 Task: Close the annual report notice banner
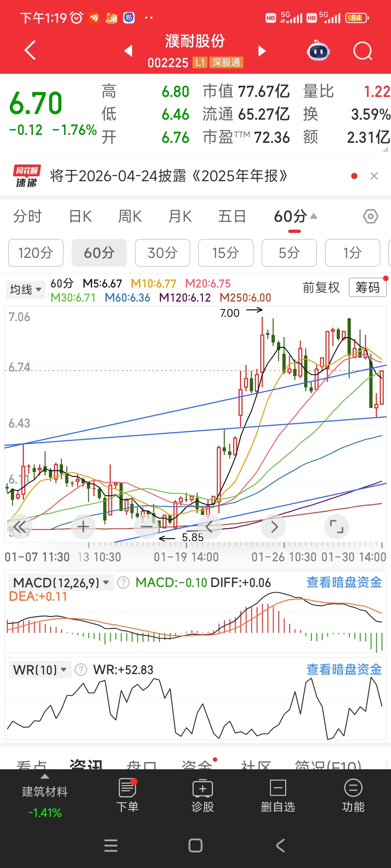tap(374, 176)
